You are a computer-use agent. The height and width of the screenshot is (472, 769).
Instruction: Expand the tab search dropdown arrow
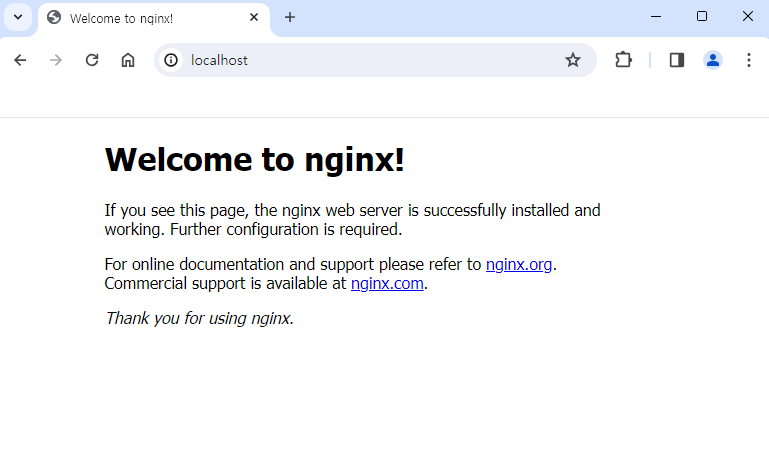point(18,17)
